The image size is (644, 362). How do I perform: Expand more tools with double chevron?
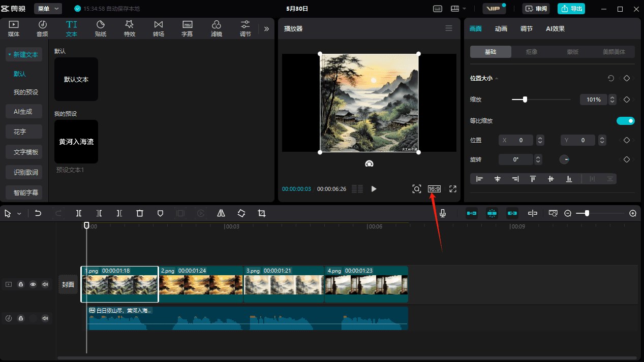266,29
